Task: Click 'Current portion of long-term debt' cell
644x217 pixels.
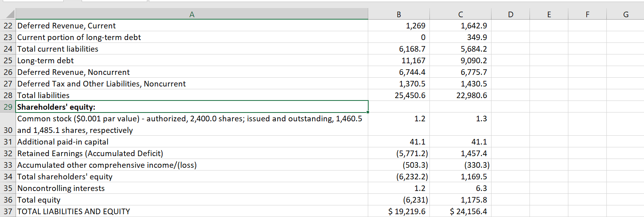Action: [x=192, y=37]
